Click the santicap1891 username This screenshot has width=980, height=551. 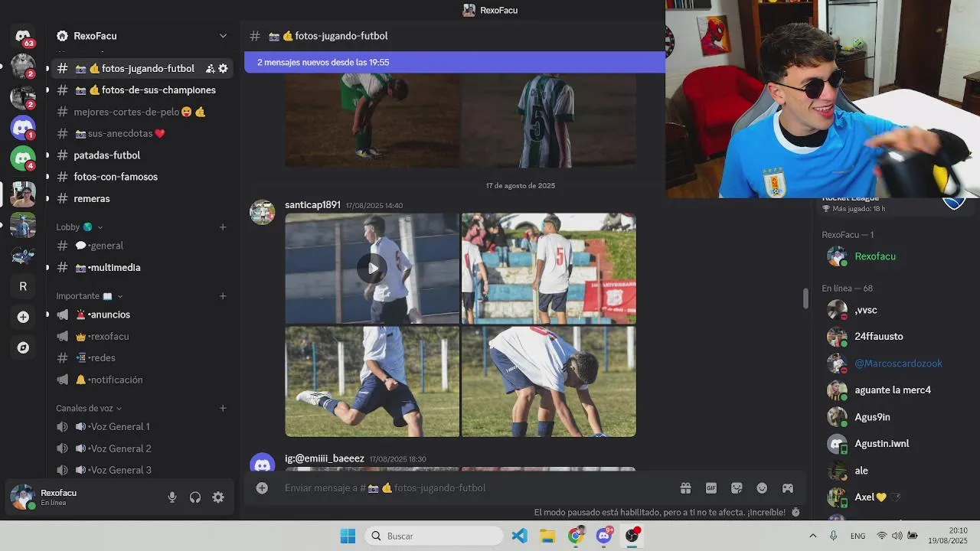coord(312,205)
